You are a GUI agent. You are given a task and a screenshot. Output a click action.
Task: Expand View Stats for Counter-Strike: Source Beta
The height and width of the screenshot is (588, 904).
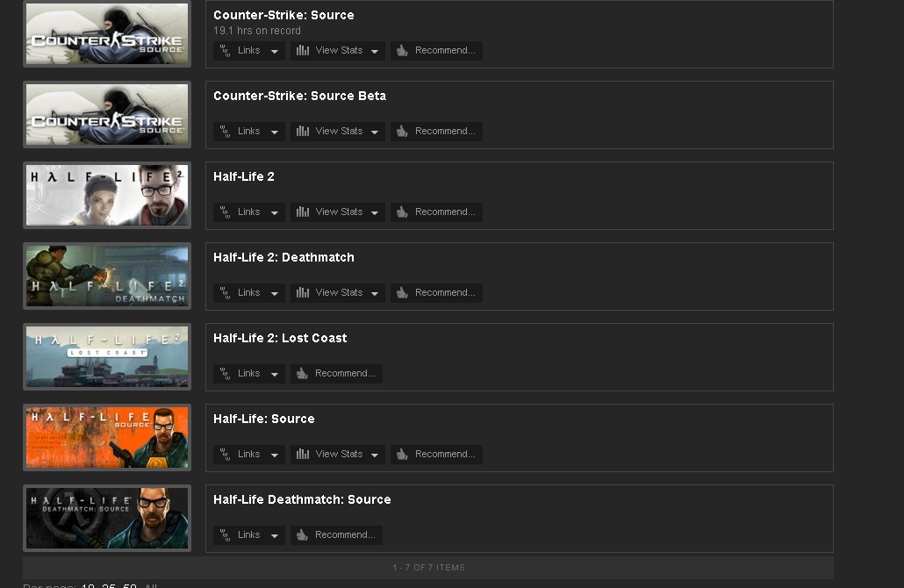point(338,132)
